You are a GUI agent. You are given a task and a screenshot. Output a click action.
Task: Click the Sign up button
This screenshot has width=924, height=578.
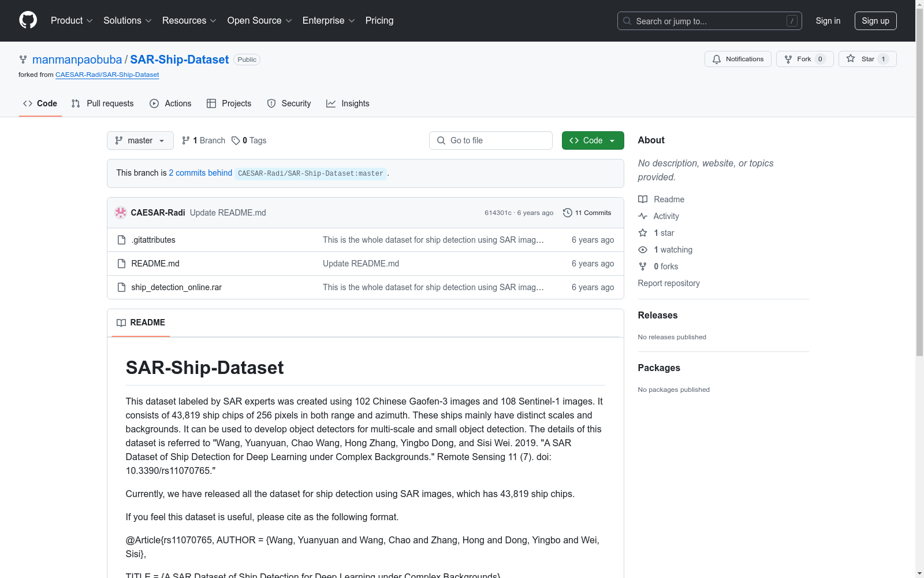pyautogui.click(x=875, y=21)
